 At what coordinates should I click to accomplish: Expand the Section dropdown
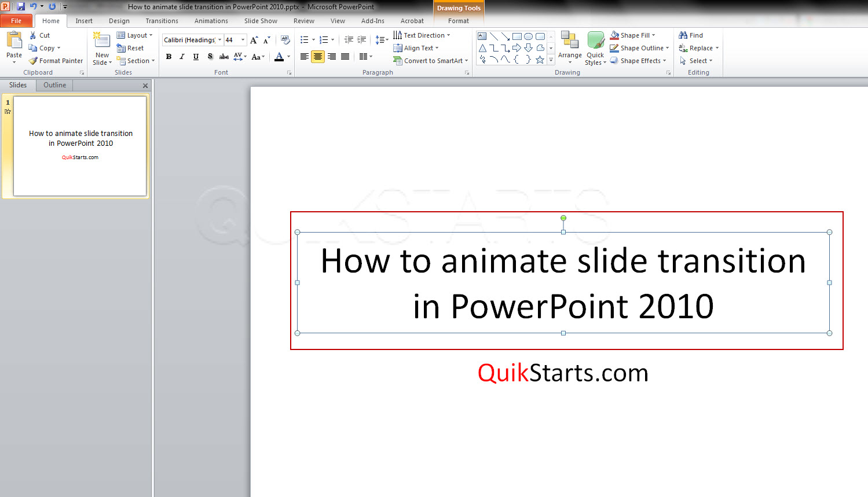[135, 61]
